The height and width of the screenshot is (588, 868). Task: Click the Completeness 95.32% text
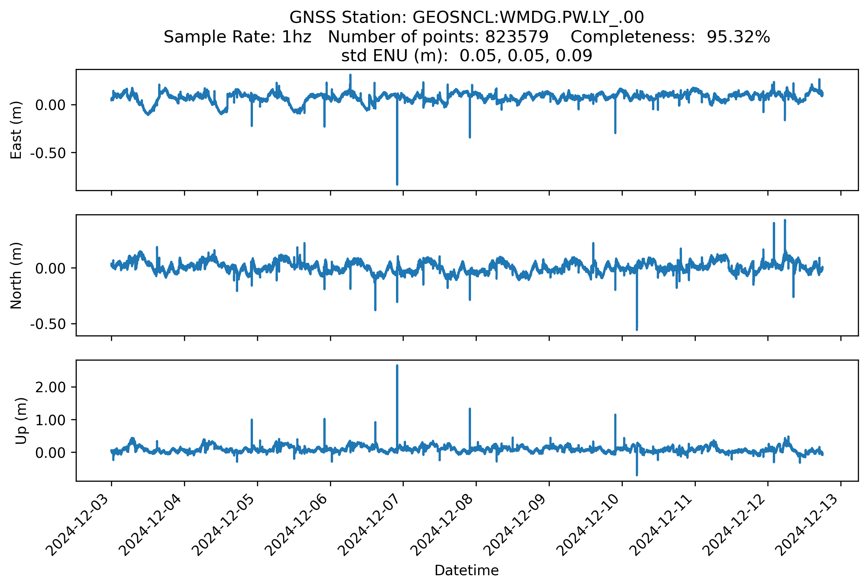[x=670, y=37]
